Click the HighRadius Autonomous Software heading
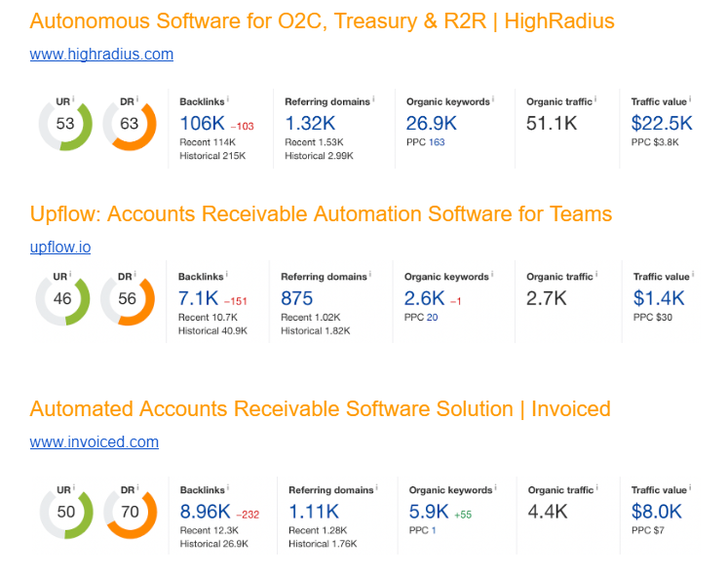 tap(323, 21)
